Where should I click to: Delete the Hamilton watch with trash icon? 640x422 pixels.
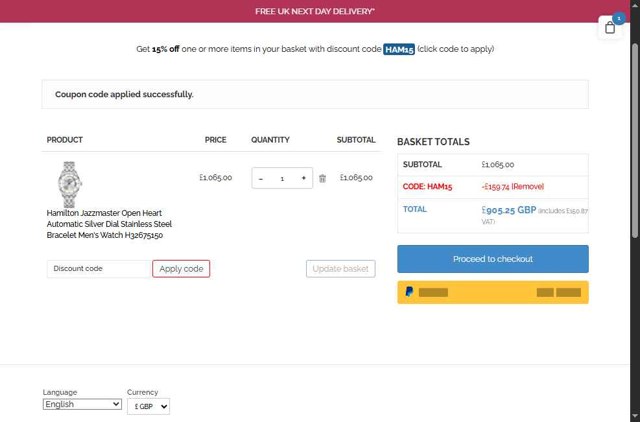(322, 178)
